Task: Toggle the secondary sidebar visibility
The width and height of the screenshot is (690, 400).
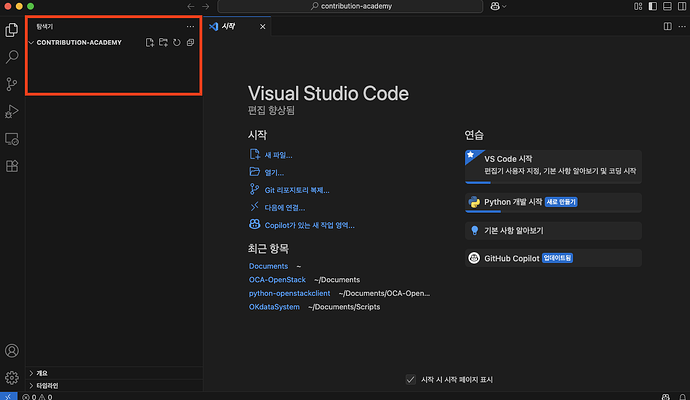Action: coord(682,6)
